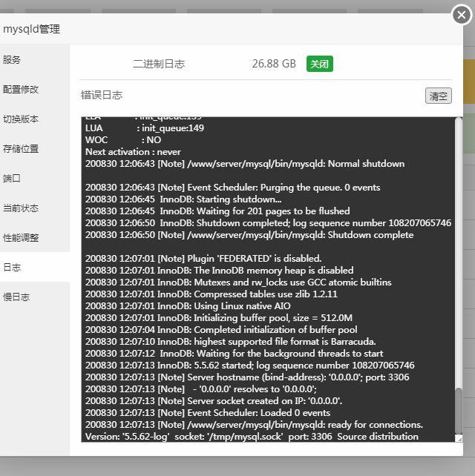Click the 二进制日志 label
Screen dimensions: 475x476
(159, 64)
